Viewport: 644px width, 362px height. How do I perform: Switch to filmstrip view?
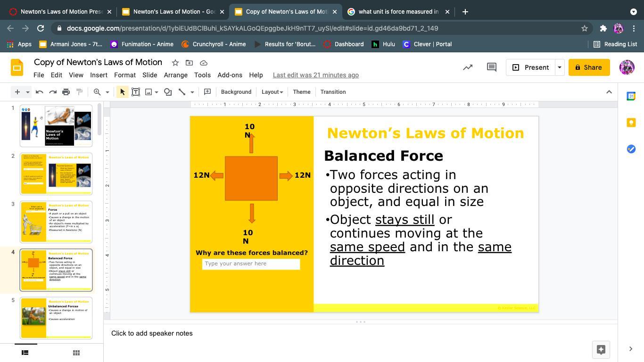click(25, 353)
